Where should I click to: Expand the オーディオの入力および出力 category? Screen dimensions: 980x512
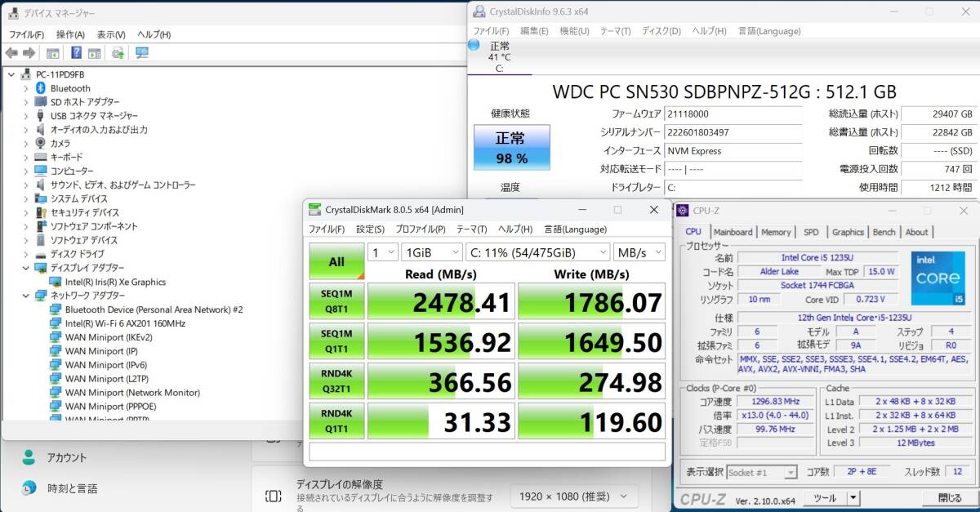[25, 130]
